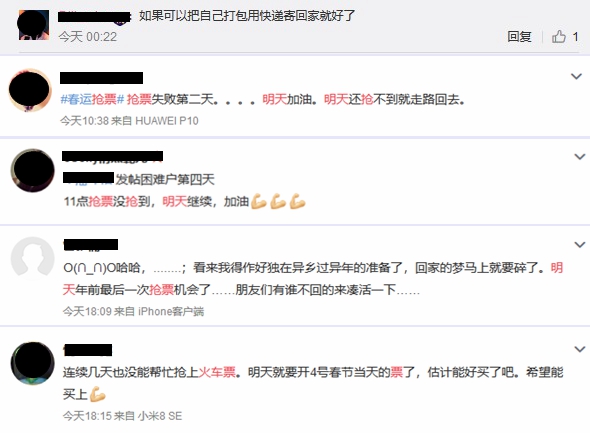Viewport: 590px width, 433px height.
Task: Open the avatar of the 发帖困难户 poster
Action: click(x=33, y=170)
